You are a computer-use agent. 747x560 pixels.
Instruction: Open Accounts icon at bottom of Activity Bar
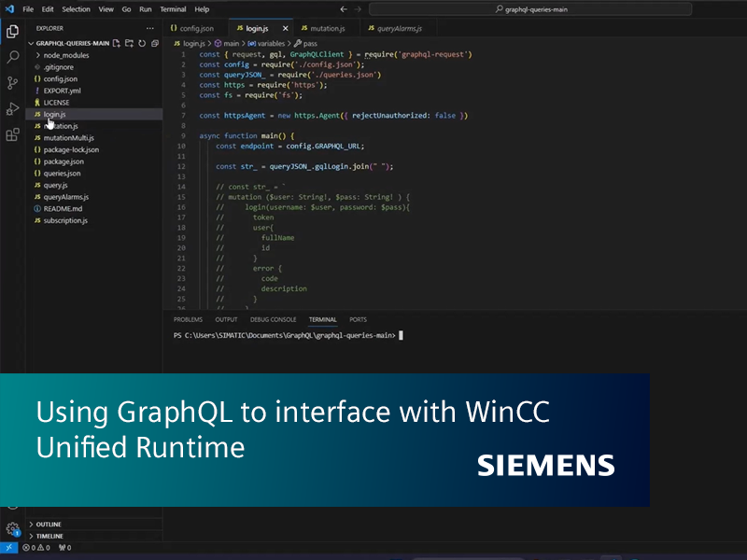point(11,505)
